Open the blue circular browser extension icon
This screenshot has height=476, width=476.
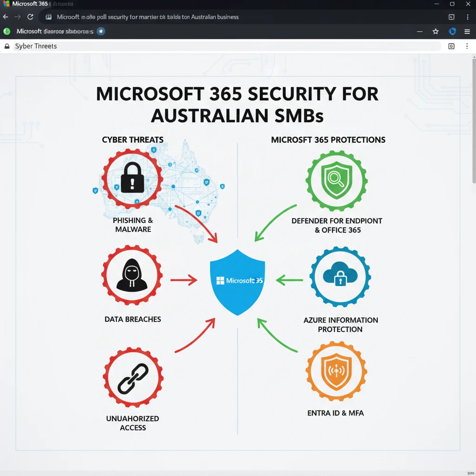[x=452, y=31]
